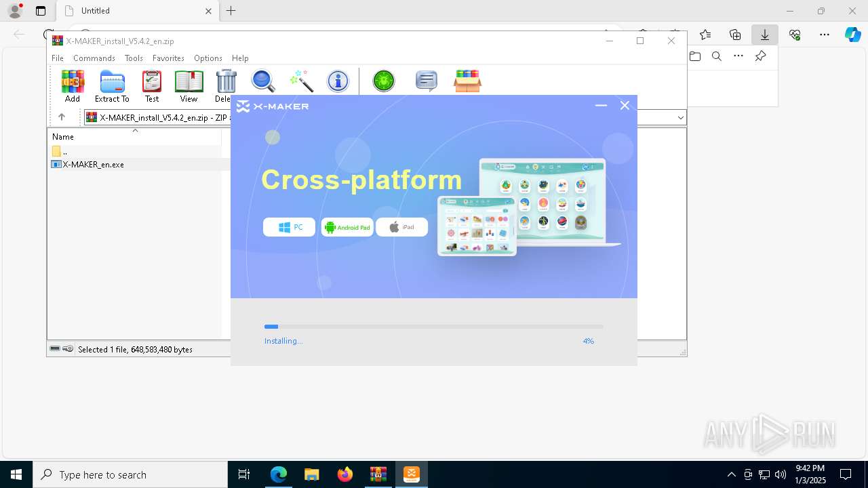Select the parent folder '..' row
Viewport: 868px width, 488px height.
point(136,152)
